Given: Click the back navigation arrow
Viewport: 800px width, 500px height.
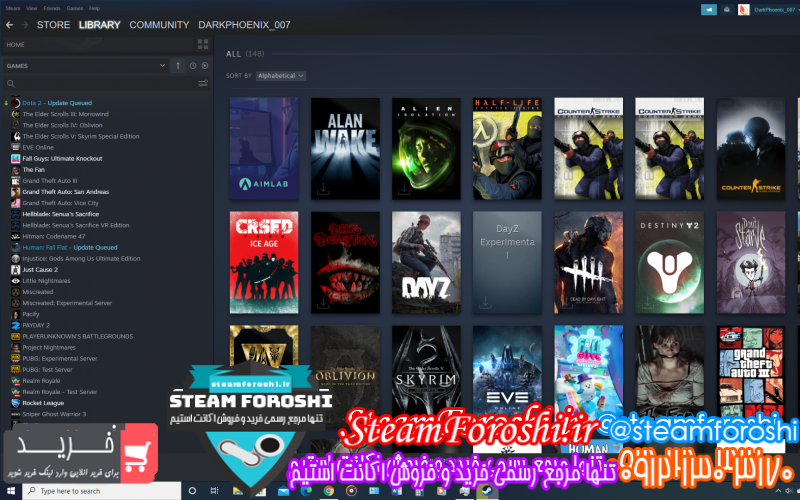Looking at the screenshot, I should click(x=10, y=24).
